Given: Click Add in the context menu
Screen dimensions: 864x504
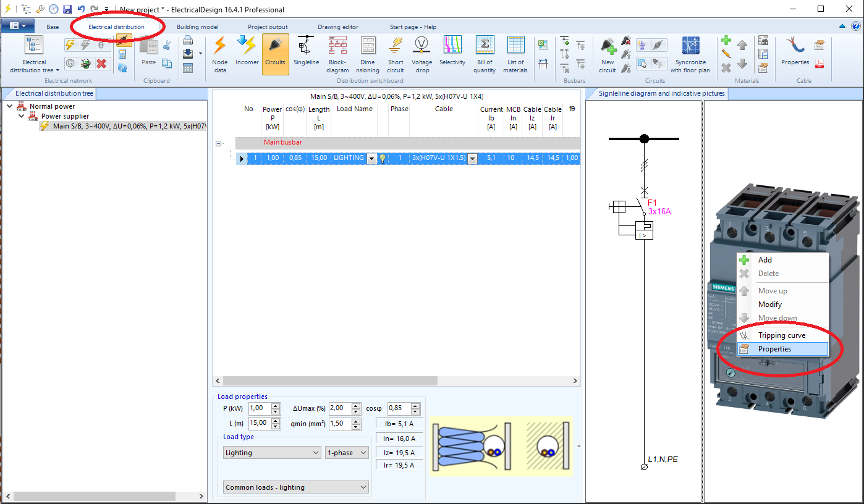Looking at the screenshot, I should pyautogui.click(x=764, y=259).
